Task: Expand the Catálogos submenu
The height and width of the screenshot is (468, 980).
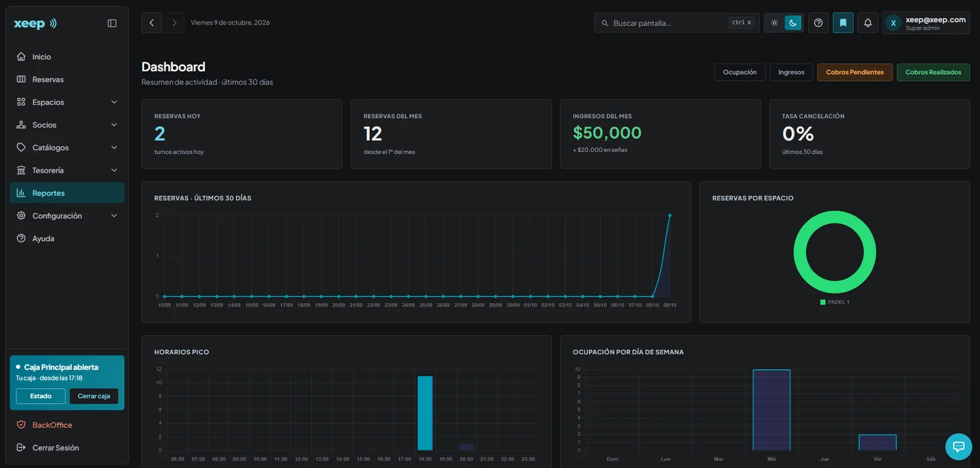Action: 67,148
